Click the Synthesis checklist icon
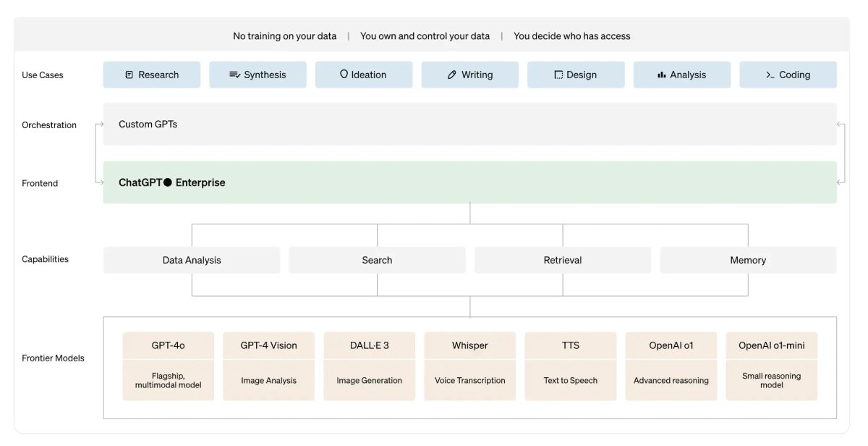 [x=235, y=75]
